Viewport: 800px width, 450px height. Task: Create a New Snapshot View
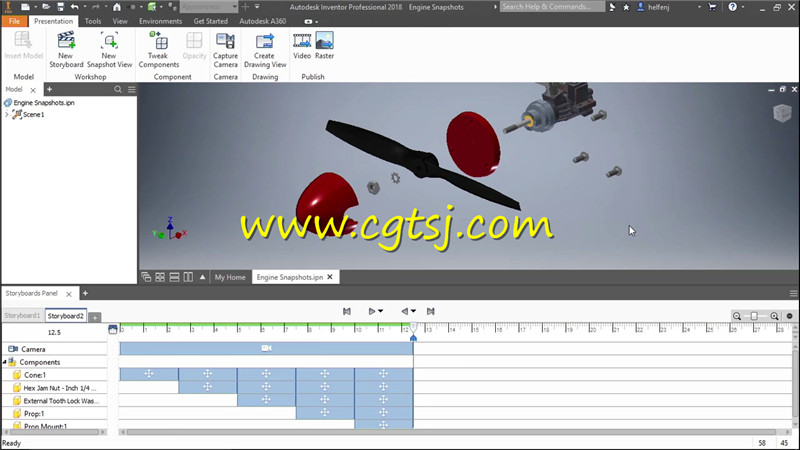pos(109,49)
